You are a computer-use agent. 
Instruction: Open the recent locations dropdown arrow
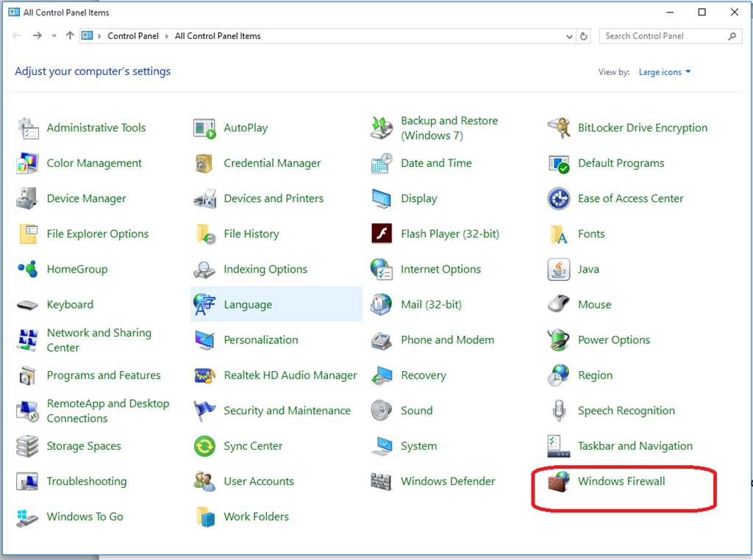click(x=54, y=36)
